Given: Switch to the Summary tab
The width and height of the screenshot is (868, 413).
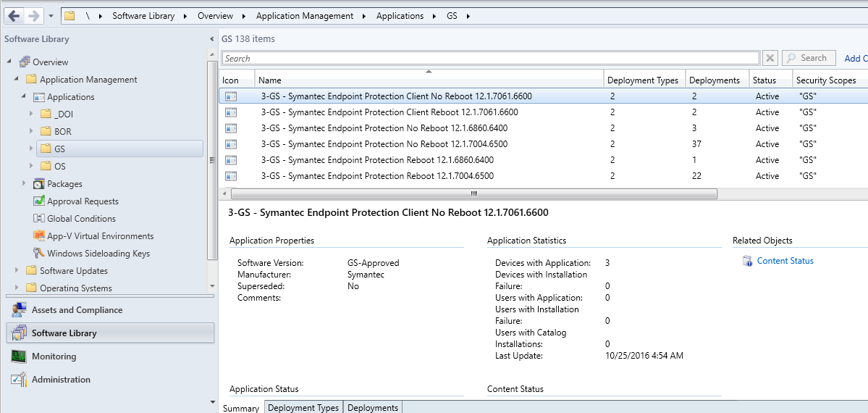Looking at the screenshot, I should [x=241, y=407].
